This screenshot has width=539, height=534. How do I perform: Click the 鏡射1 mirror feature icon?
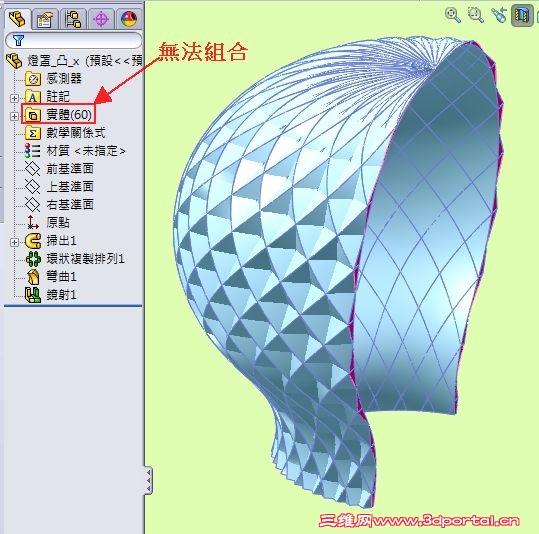33,295
